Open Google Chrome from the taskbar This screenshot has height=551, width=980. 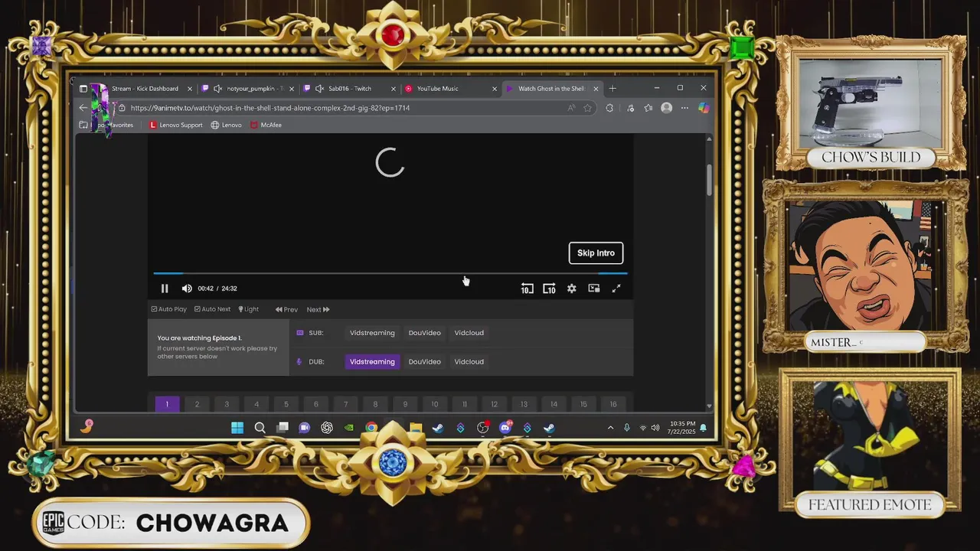click(371, 428)
